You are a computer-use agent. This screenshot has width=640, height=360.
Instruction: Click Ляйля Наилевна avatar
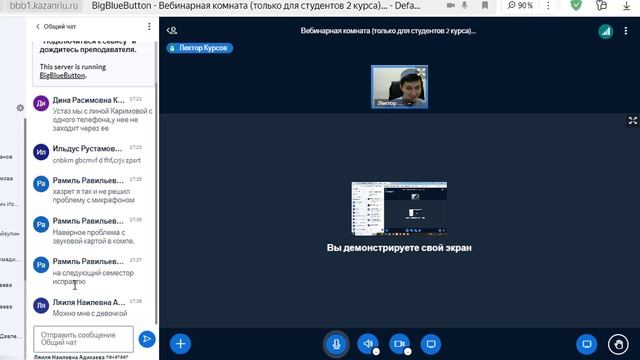[x=41, y=305]
